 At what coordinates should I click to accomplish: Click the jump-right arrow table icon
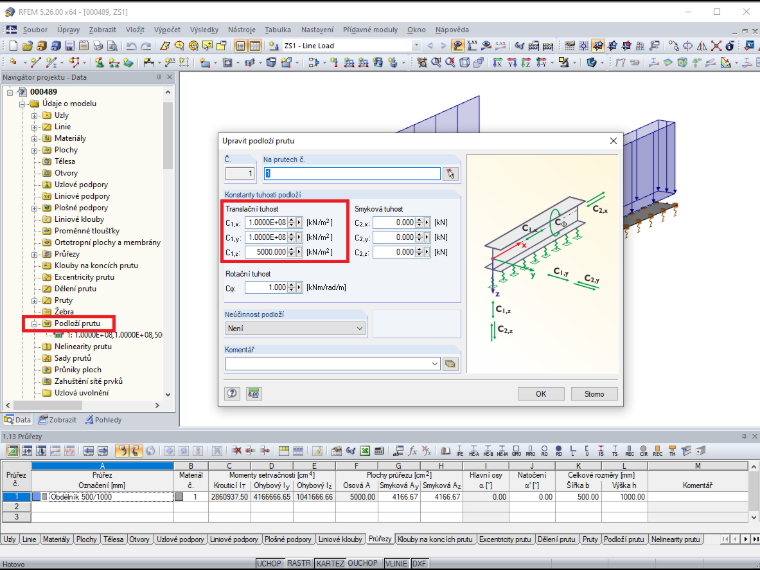(103, 451)
